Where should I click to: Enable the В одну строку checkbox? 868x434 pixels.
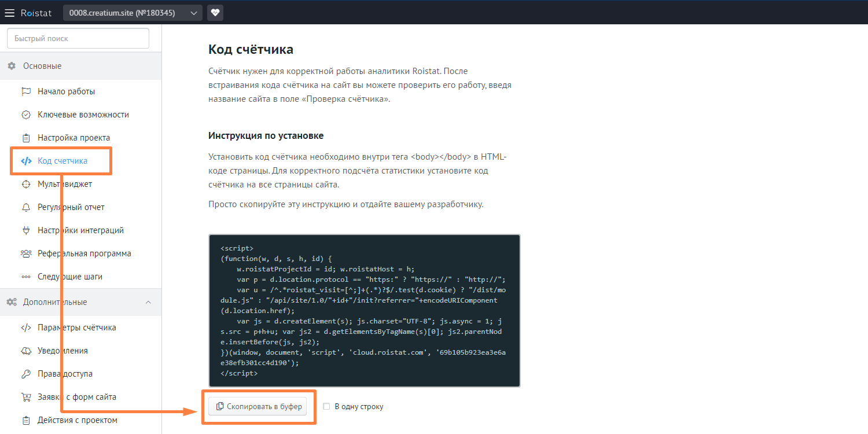click(x=327, y=406)
